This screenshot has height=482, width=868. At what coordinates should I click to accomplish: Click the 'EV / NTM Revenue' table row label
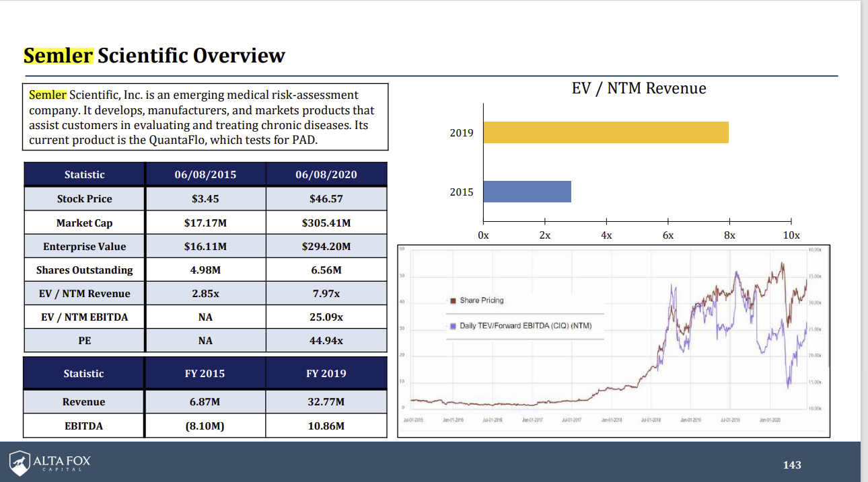[85, 293]
